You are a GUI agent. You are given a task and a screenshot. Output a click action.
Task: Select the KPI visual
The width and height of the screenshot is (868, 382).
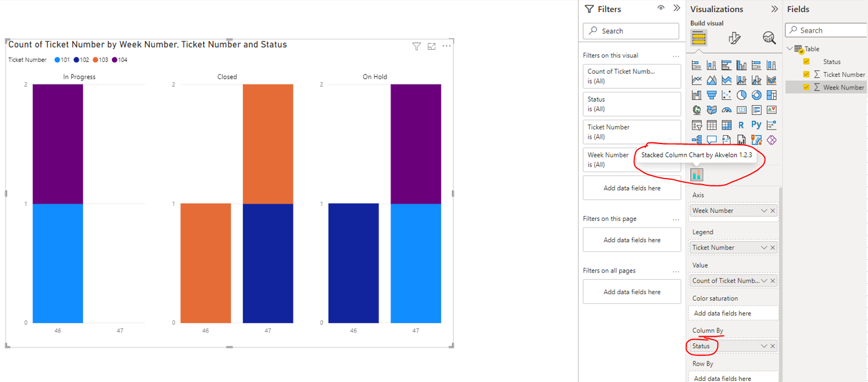tap(771, 110)
